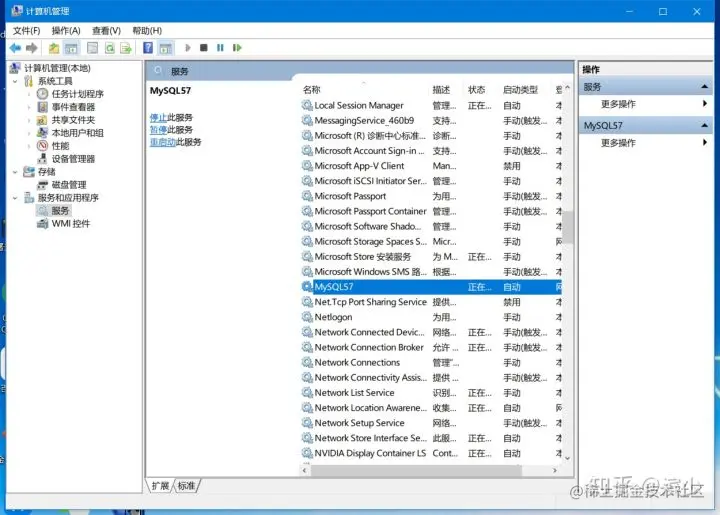Select 共享文件夹 in the tree

[x=73, y=120]
